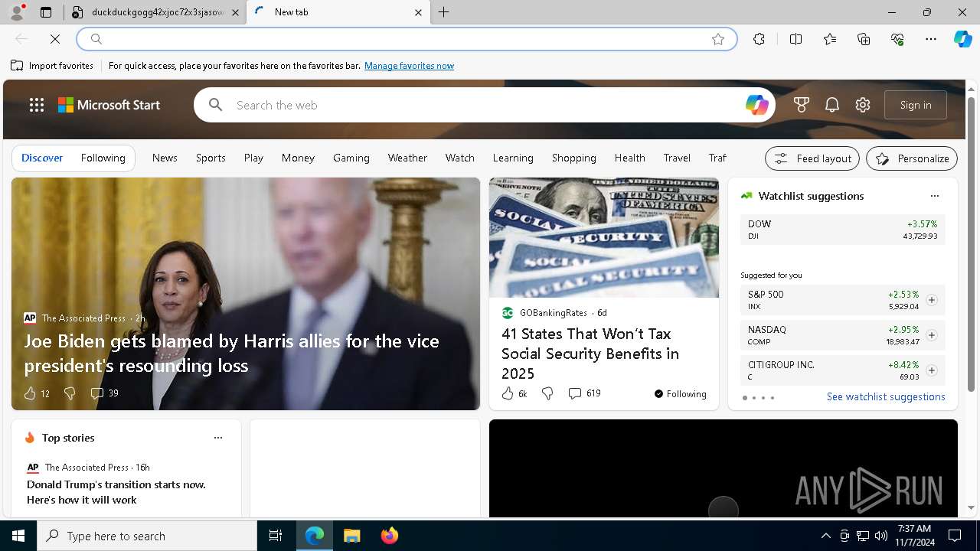Open Top stories more options
The height and width of the screenshot is (551, 980).
pos(218,438)
